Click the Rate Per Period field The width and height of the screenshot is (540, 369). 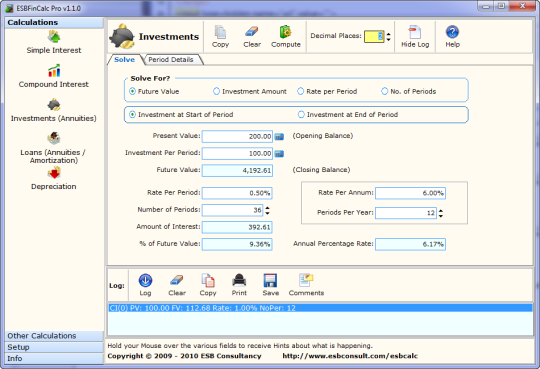[x=237, y=193]
